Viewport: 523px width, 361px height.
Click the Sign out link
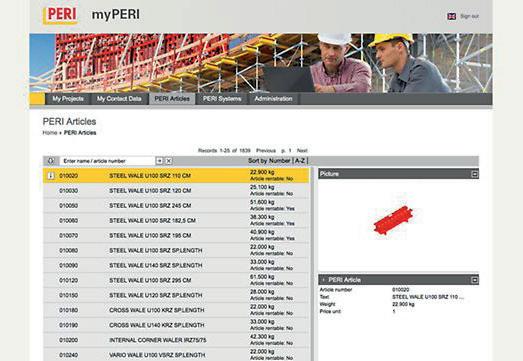tap(470, 16)
